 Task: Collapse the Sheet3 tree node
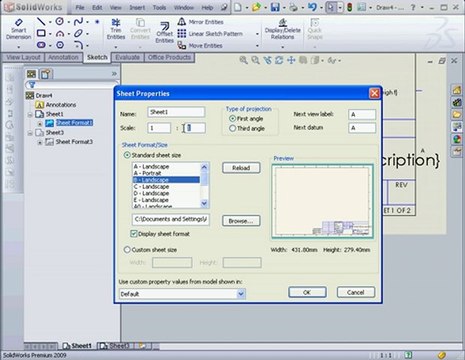point(30,133)
